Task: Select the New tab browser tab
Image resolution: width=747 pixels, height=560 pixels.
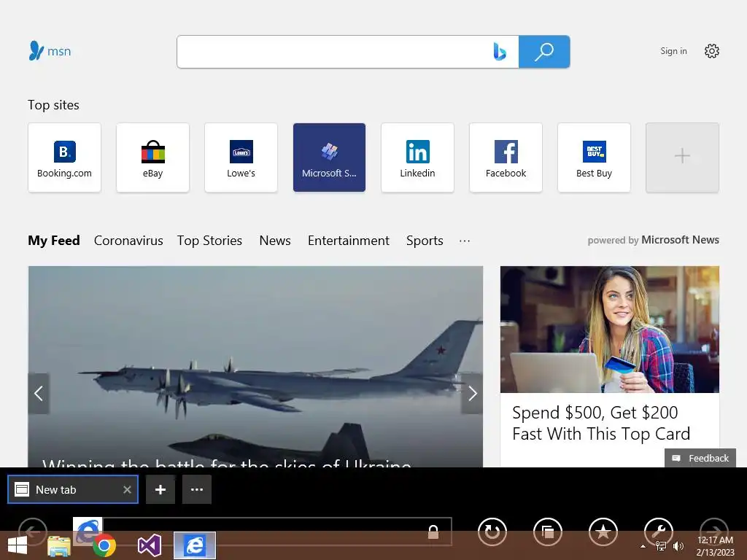Action: coord(73,489)
